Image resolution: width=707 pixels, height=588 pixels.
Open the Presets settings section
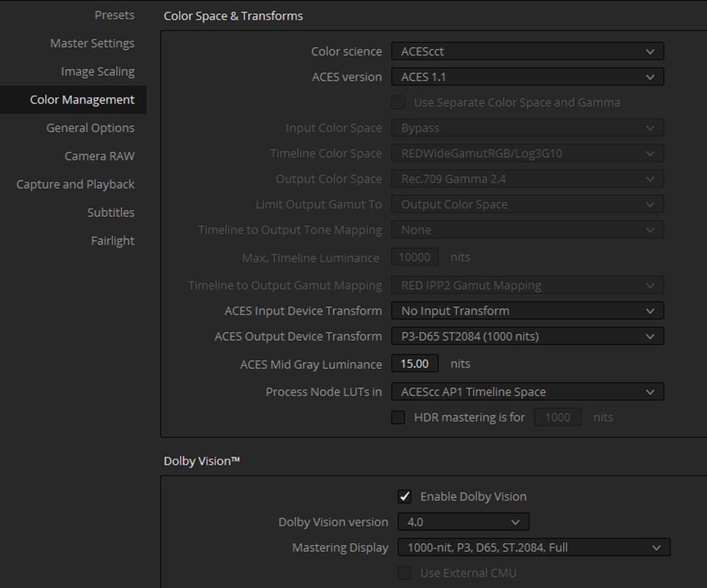coord(114,15)
